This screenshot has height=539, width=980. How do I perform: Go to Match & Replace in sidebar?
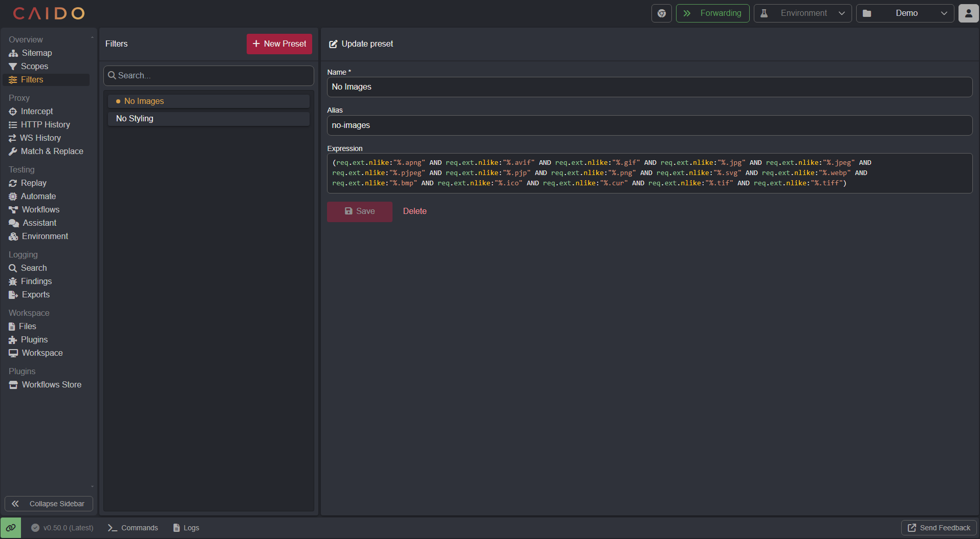[52, 152]
